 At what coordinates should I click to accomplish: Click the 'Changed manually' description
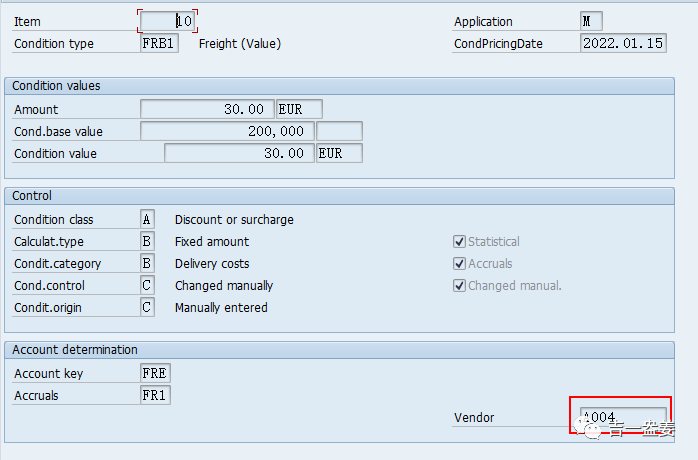(x=224, y=285)
